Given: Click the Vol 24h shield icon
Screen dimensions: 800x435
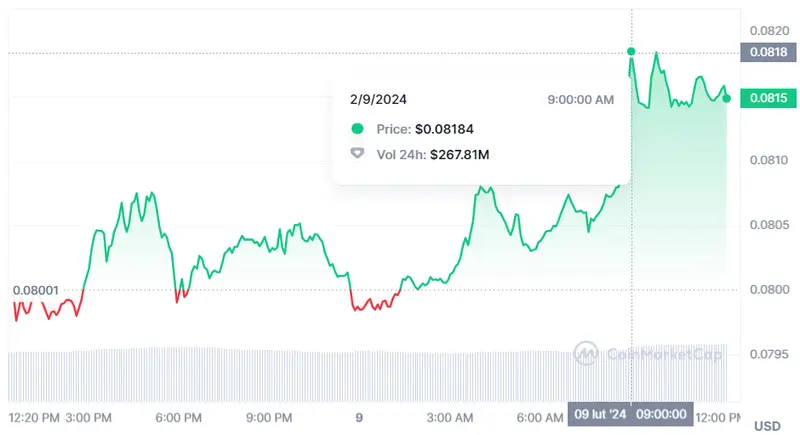Looking at the screenshot, I should 357,155.
